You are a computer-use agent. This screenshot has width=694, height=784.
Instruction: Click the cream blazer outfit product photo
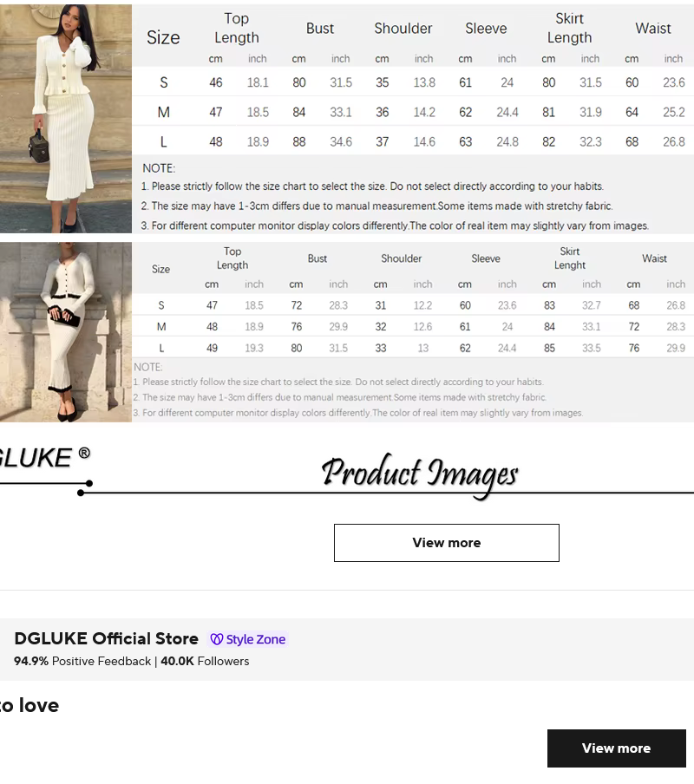(65, 117)
